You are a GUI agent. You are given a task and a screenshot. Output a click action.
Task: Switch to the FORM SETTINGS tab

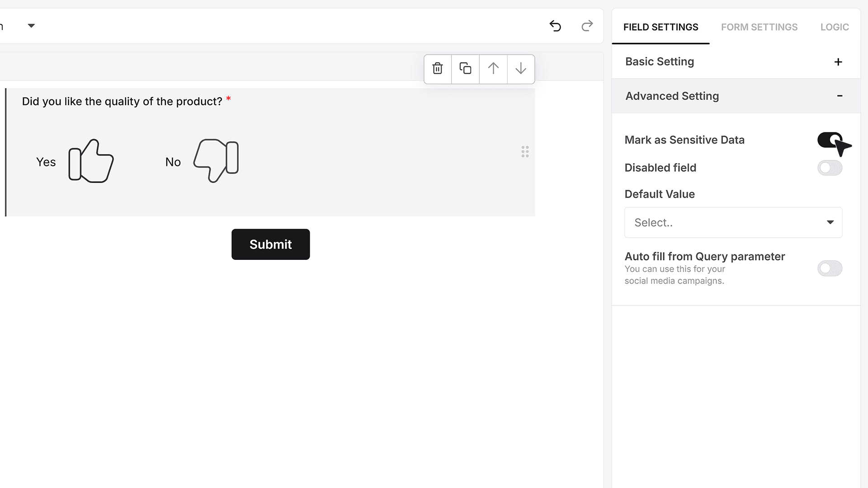pos(759,27)
